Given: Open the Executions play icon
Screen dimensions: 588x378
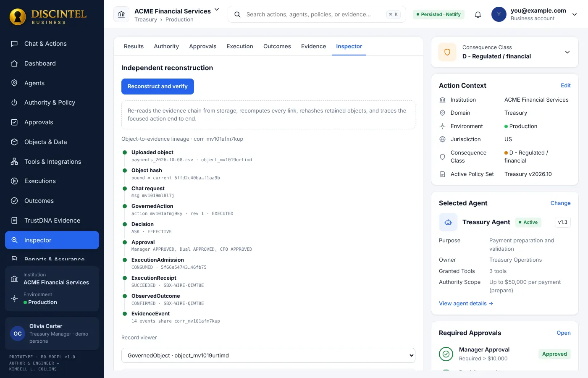Looking at the screenshot, I should tap(14, 181).
